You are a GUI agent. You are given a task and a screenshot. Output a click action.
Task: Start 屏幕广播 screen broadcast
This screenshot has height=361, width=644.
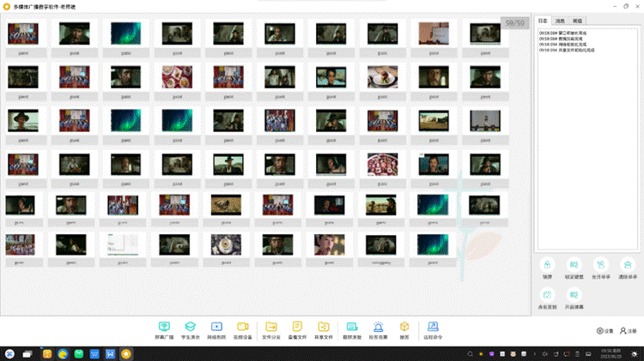(x=164, y=329)
